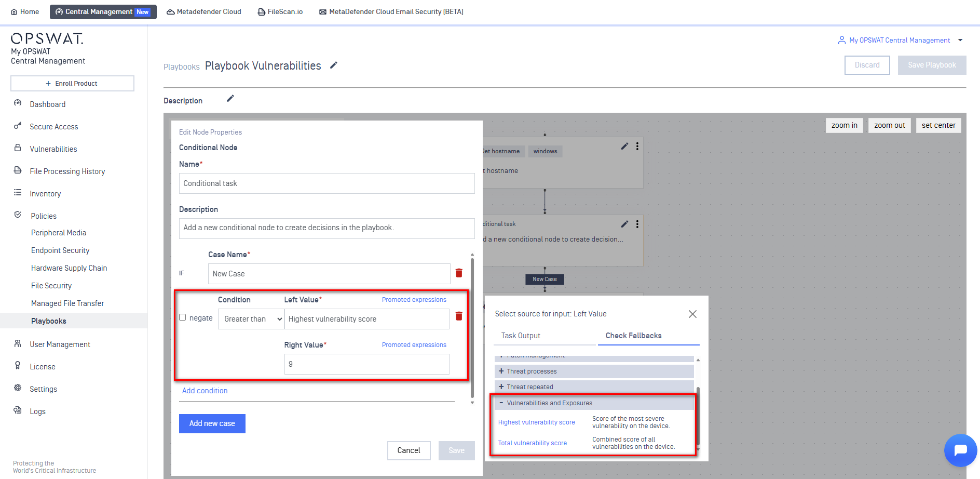Open the support chat bubble

[x=960, y=450]
